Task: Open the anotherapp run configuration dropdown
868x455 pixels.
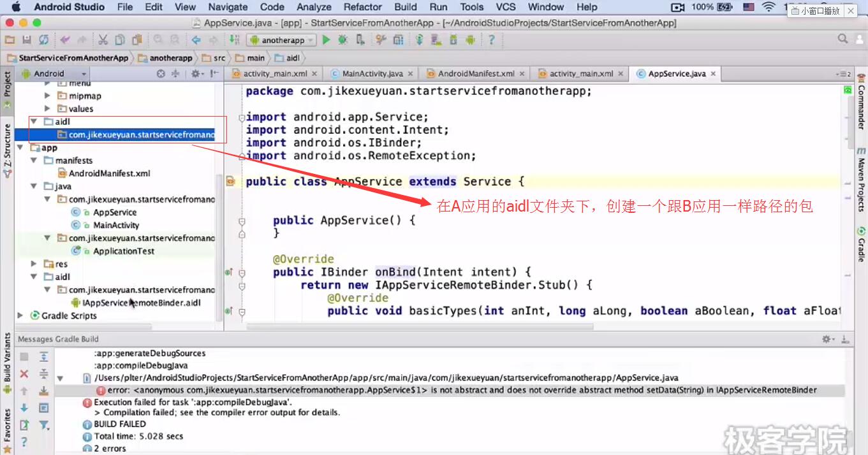Action: pos(281,40)
